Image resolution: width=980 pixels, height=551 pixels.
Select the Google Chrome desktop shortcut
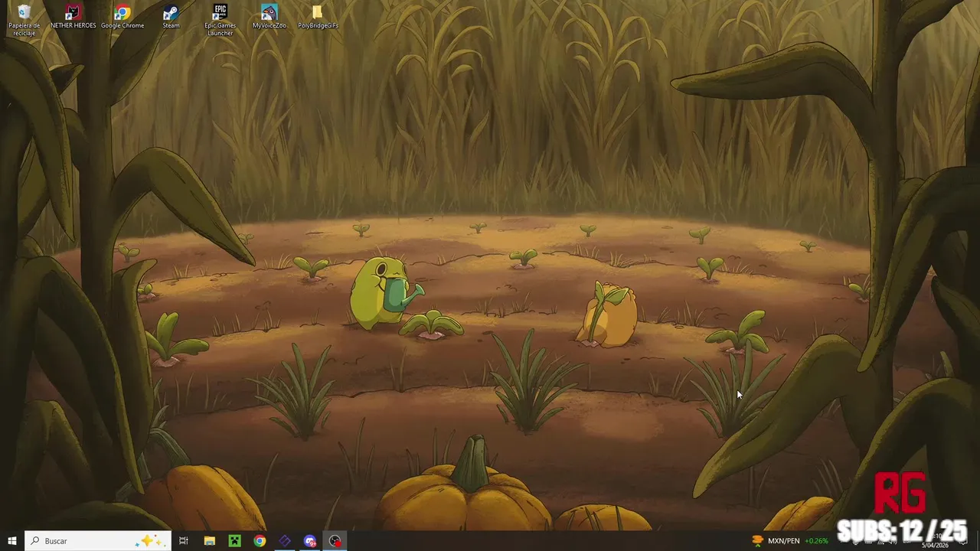point(122,17)
